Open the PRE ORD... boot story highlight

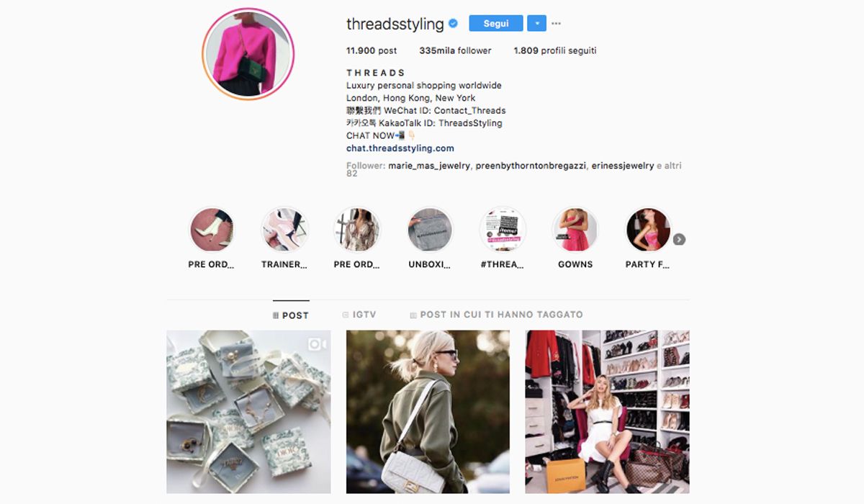point(212,230)
